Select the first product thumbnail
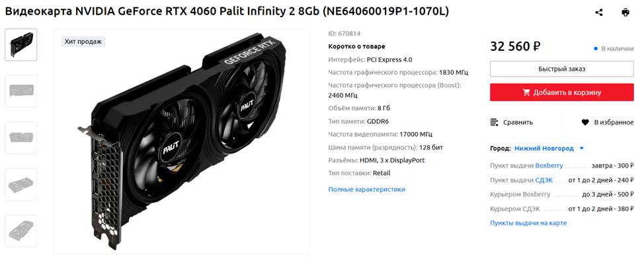This screenshot has width=644, height=264. [21, 45]
